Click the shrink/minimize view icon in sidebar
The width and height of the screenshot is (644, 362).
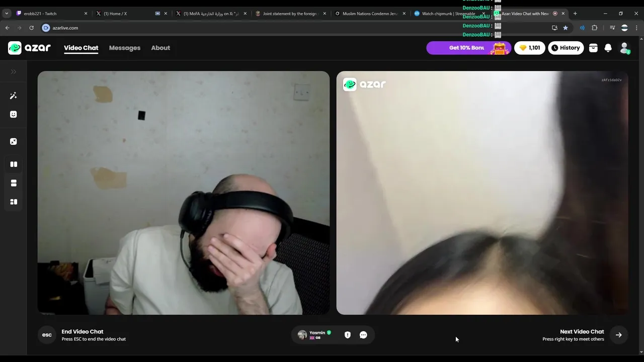(x=14, y=141)
